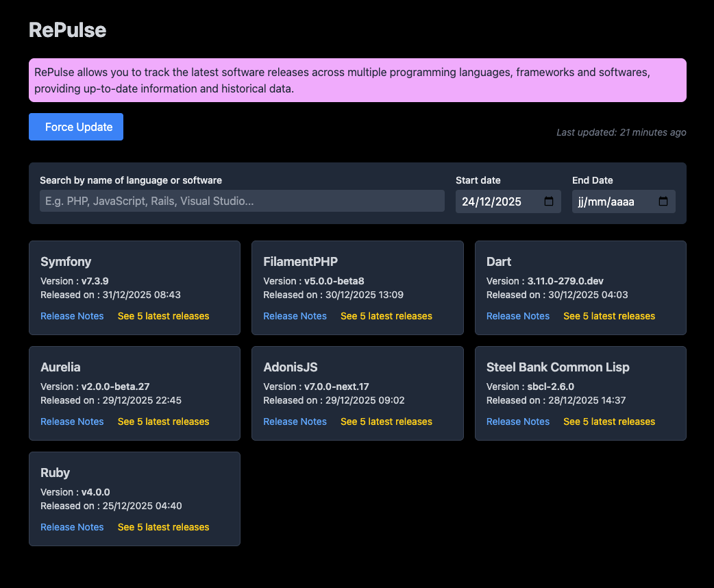
Task: See 5 latest releases for Steel Bank Common Lisp
Action: click(x=609, y=421)
